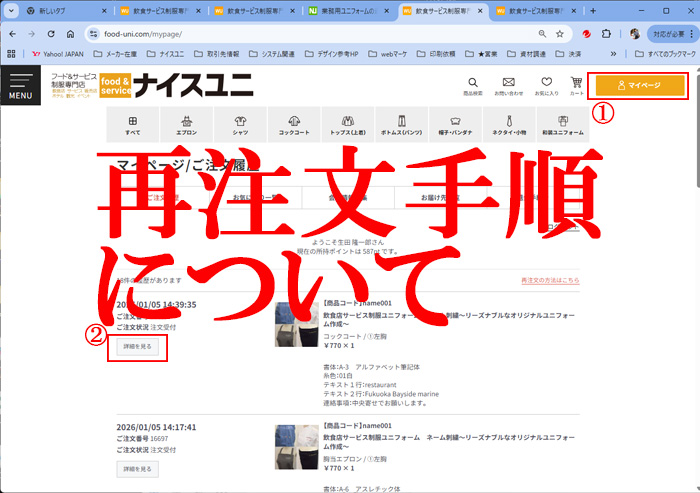Open the メーカー在庫 bookmark folder
700x493 pixels.
click(x=115, y=54)
